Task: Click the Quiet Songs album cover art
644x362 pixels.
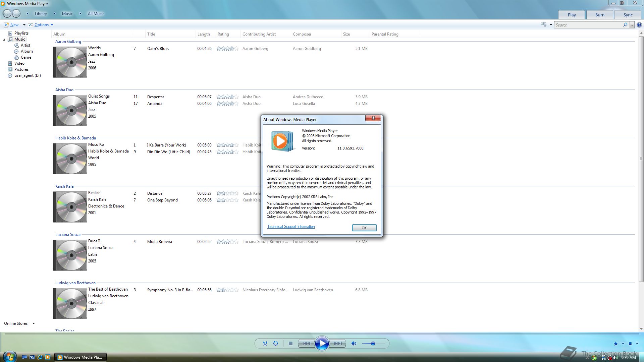Action: (x=70, y=111)
